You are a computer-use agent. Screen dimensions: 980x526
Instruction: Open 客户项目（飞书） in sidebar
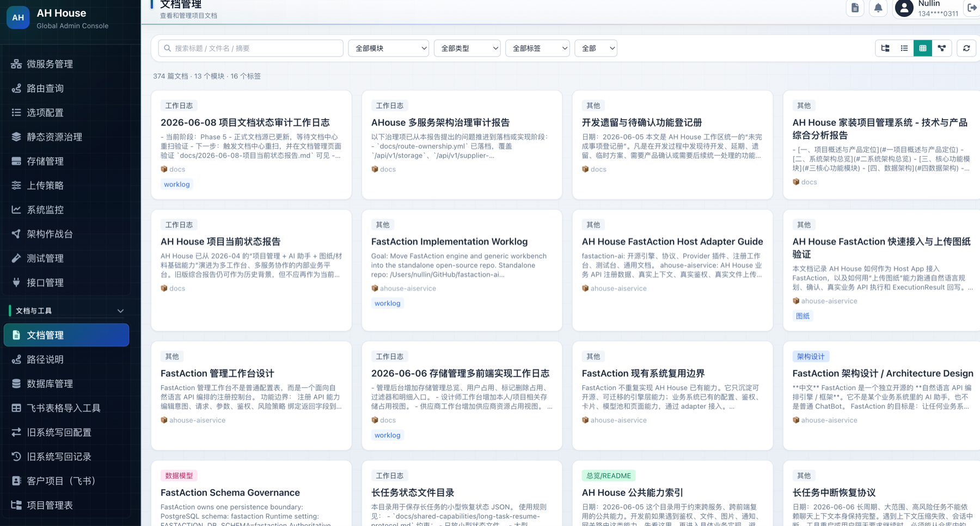tap(66, 481)
